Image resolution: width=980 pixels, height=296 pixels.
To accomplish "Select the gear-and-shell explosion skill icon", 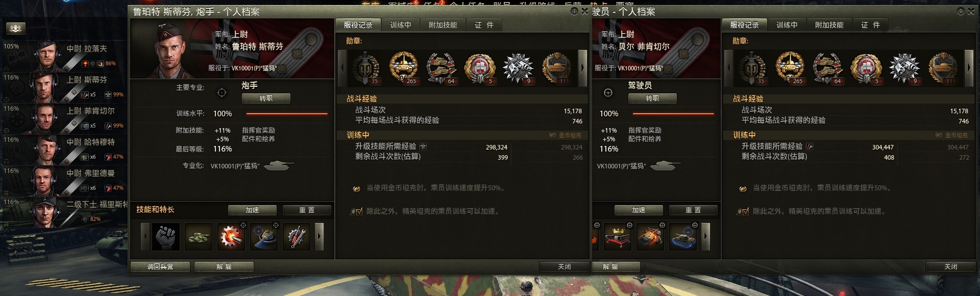I will pos(231,237).
